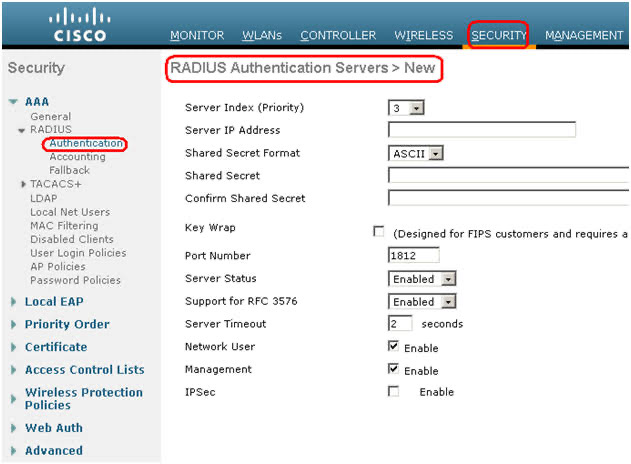This screenshot has width=631, height=464.
Task: Go to the WIRELESS tab
Action: (x=423, y=35)
